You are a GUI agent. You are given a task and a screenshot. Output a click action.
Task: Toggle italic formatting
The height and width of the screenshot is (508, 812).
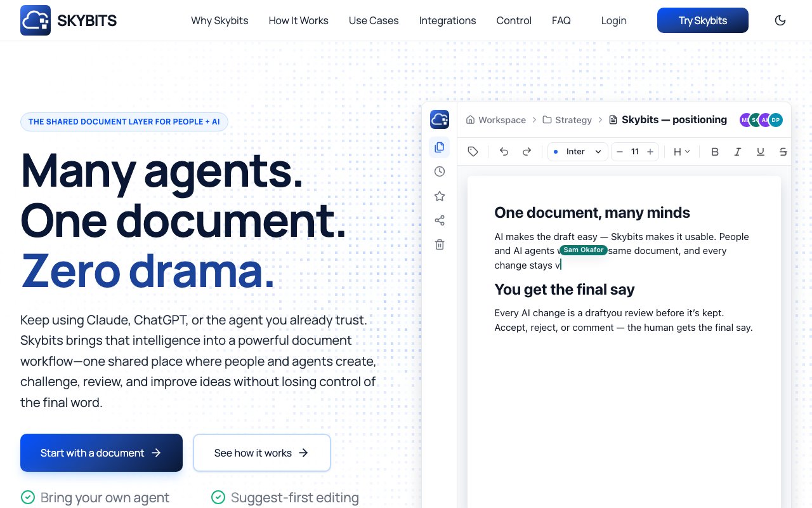click(x=738, y=152)
